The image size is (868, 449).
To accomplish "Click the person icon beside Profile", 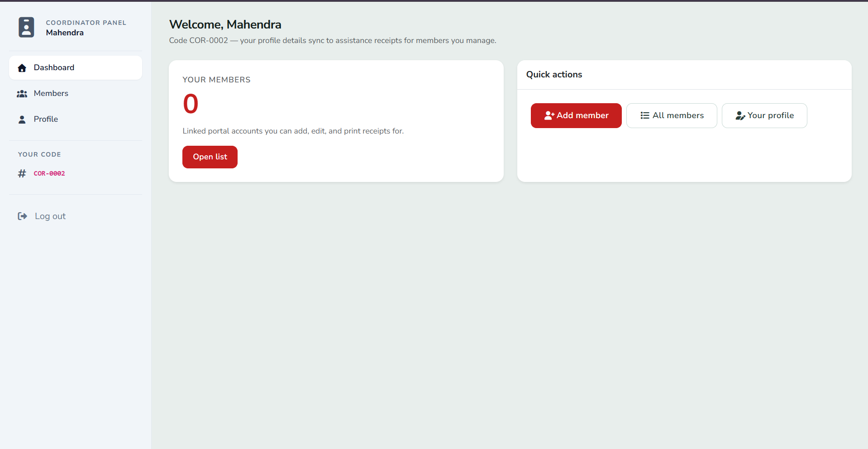I will (x=22, y=119).
